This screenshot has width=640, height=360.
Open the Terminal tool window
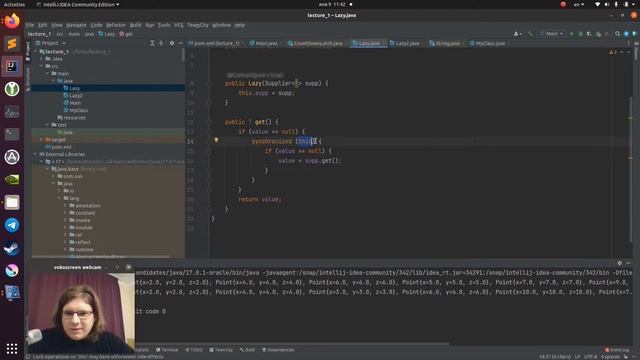pyautogui.click(x=167, y=350)
